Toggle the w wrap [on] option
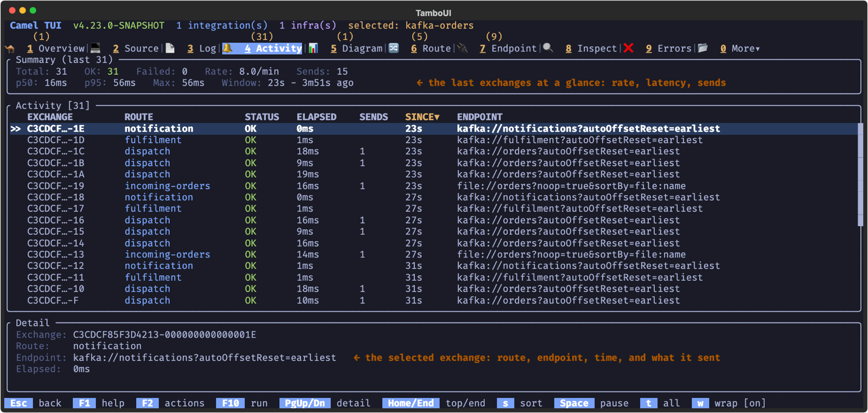 [x=729, y=403]
